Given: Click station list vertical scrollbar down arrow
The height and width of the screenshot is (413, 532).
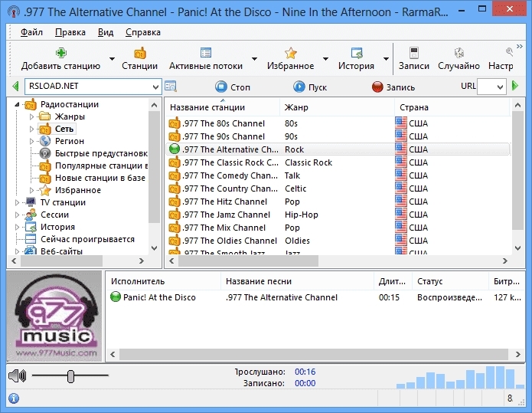Looking at the screenshot, I should click(517, 248).
